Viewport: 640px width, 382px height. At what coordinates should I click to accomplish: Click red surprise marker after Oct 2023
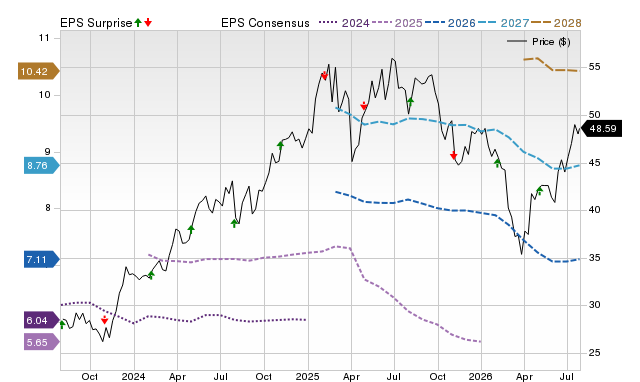(x=104, y=320)
